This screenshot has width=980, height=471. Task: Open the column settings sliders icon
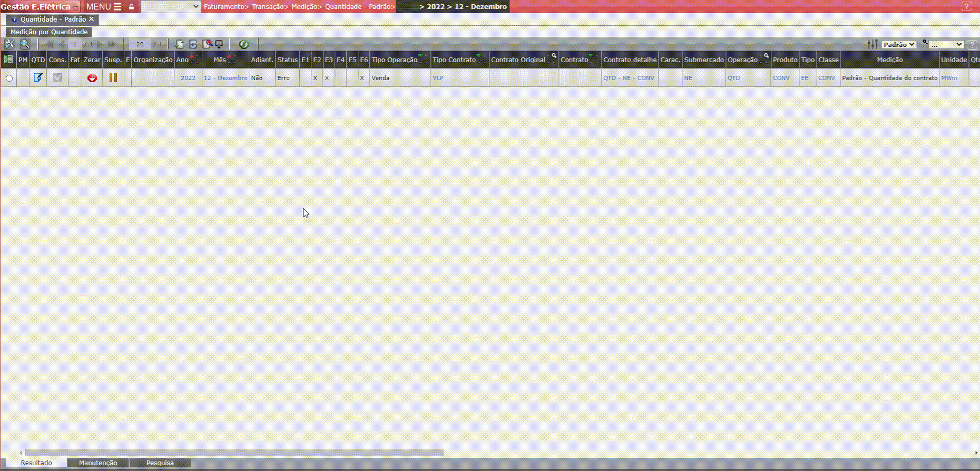point(873,44)
